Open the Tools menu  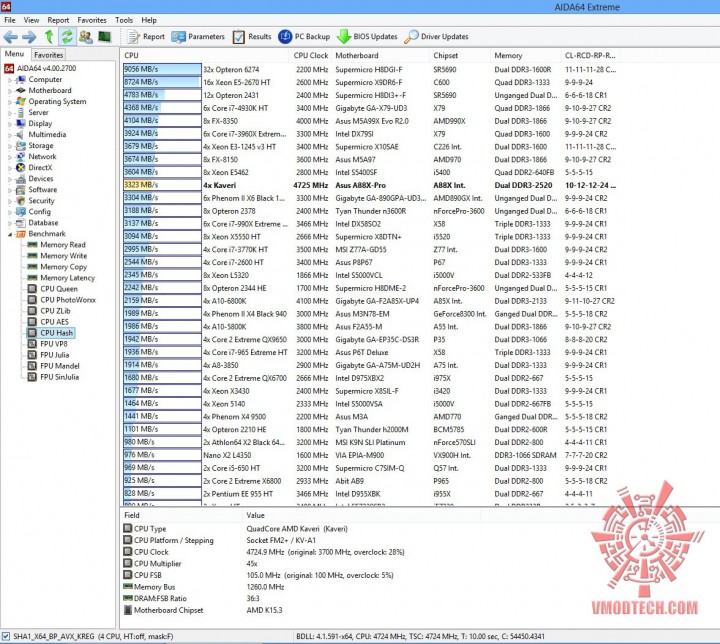click(x=124, y=20)
